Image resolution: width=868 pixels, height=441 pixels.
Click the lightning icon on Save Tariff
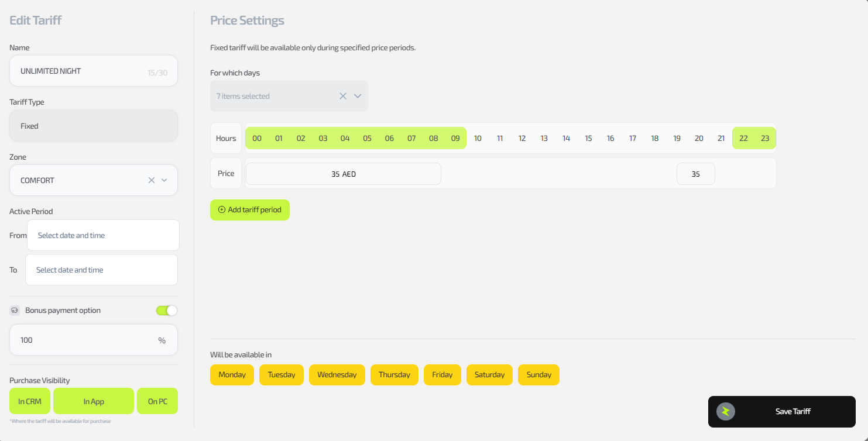(x=726, y=411)
